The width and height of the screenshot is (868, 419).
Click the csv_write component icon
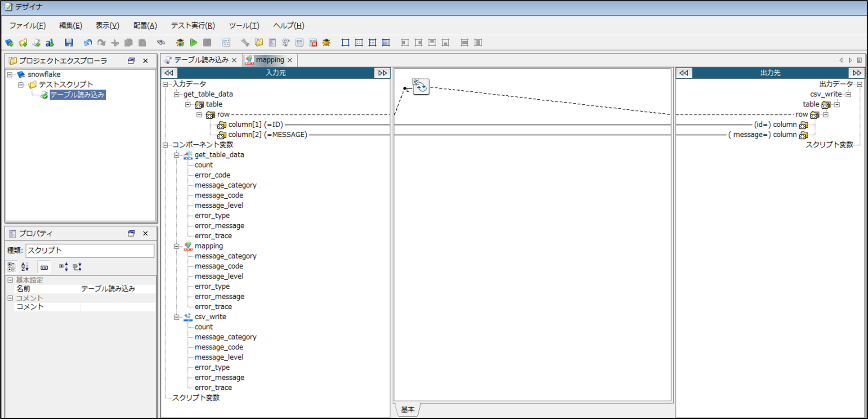point(188,317)
